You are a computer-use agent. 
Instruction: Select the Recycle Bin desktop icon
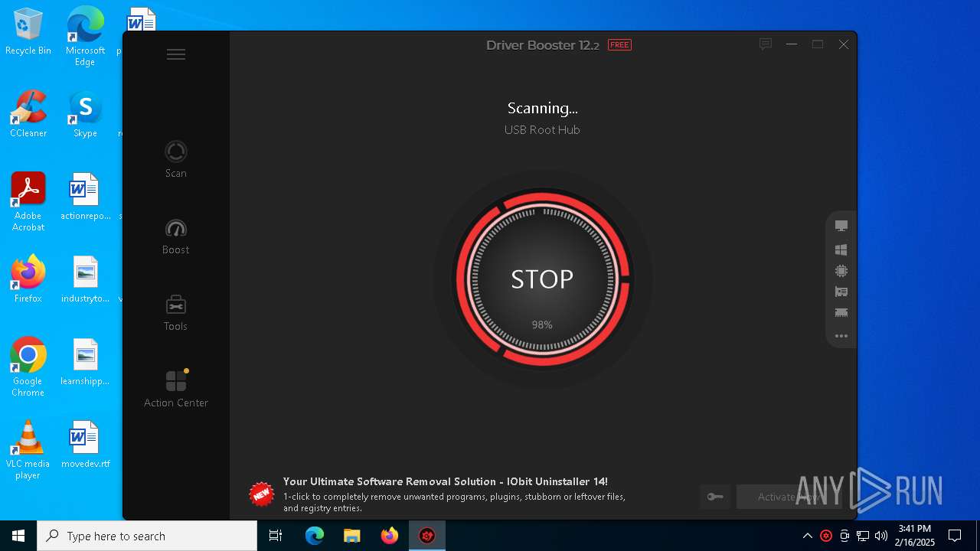pos(28,32)
